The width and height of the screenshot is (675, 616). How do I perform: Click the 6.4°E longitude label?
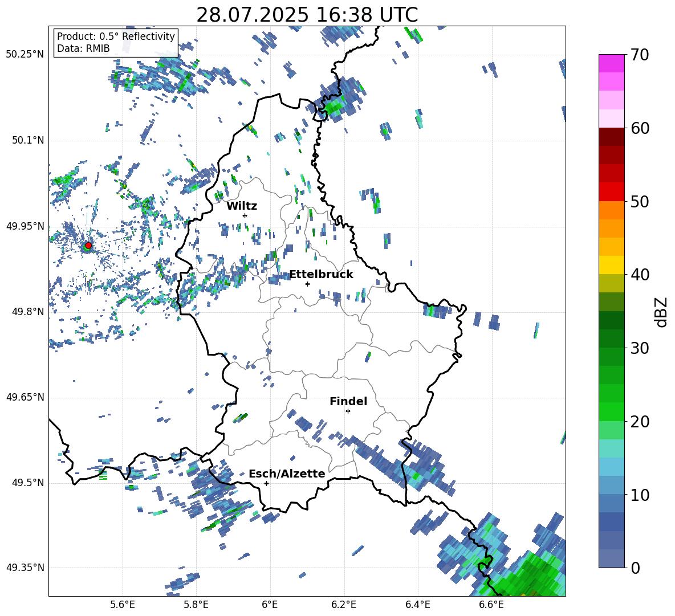(x=418, y=605)
